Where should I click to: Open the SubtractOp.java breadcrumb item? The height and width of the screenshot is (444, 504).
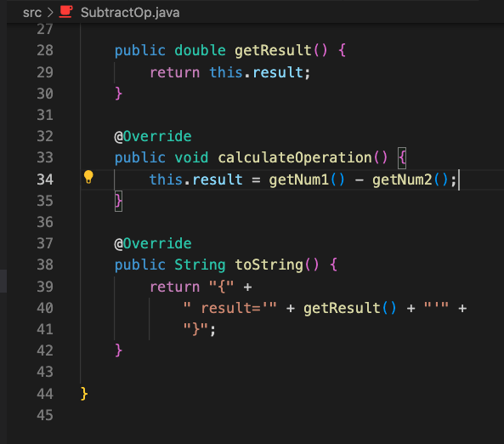pyautogui.click(x=130, y=13)
